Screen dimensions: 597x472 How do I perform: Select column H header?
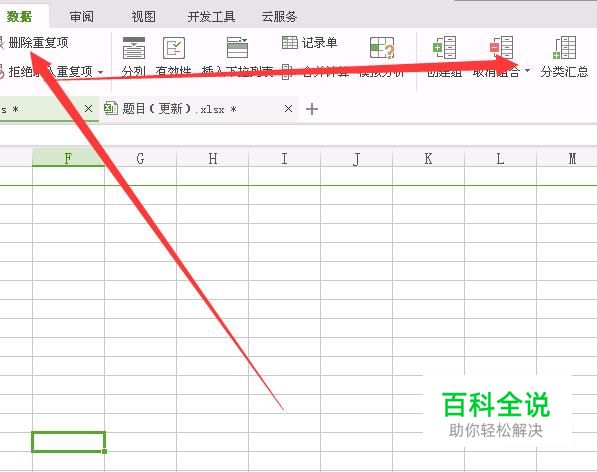click(212, 158)
